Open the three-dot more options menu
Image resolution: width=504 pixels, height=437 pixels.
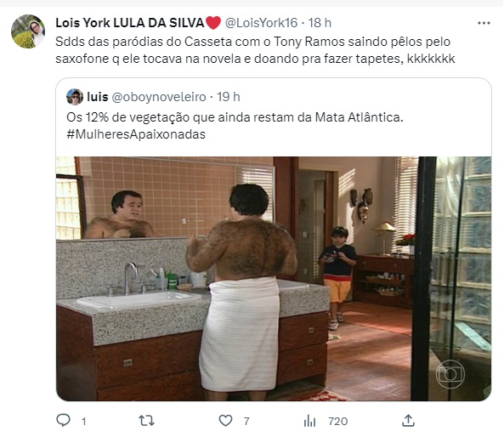(484, 23)
